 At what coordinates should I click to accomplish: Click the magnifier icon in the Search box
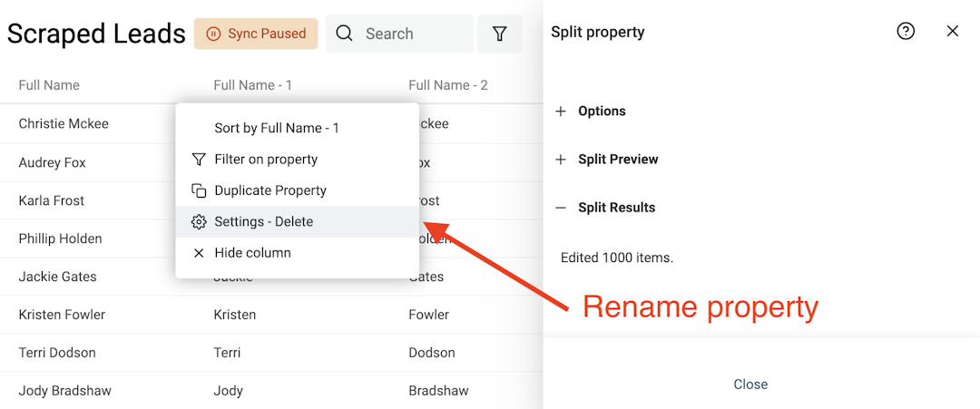coord(344,34)
